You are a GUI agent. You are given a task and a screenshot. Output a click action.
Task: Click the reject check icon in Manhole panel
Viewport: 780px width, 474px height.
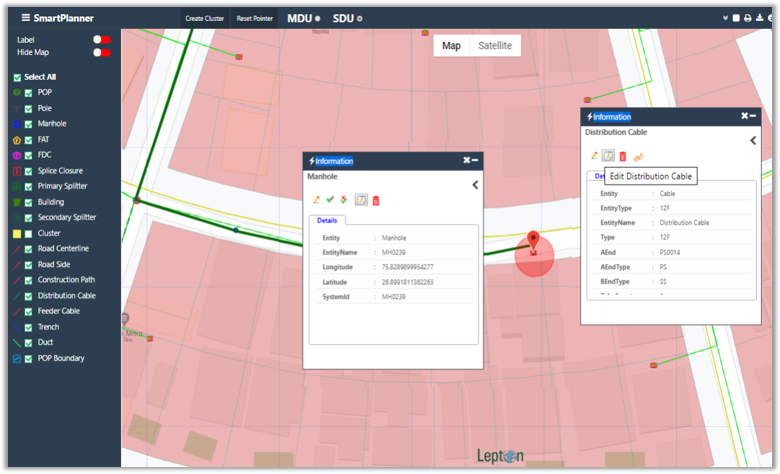click(344, 199)
